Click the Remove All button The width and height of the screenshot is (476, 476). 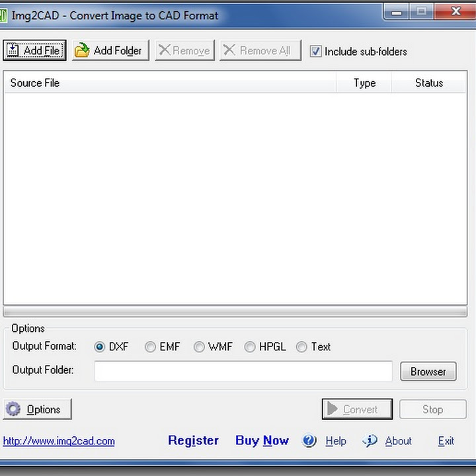260,50
